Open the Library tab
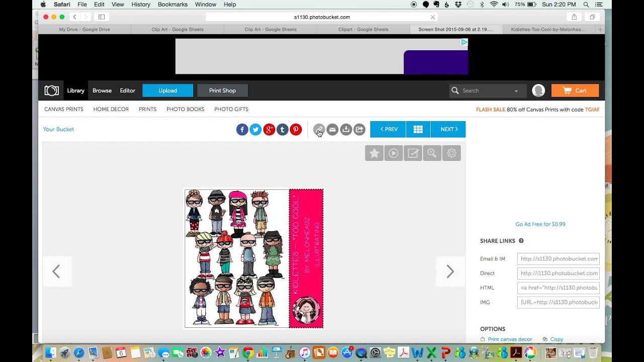Image resolution: width=644 pixels, height=362 pixels. pyautogui.click(x=76, y=90)
